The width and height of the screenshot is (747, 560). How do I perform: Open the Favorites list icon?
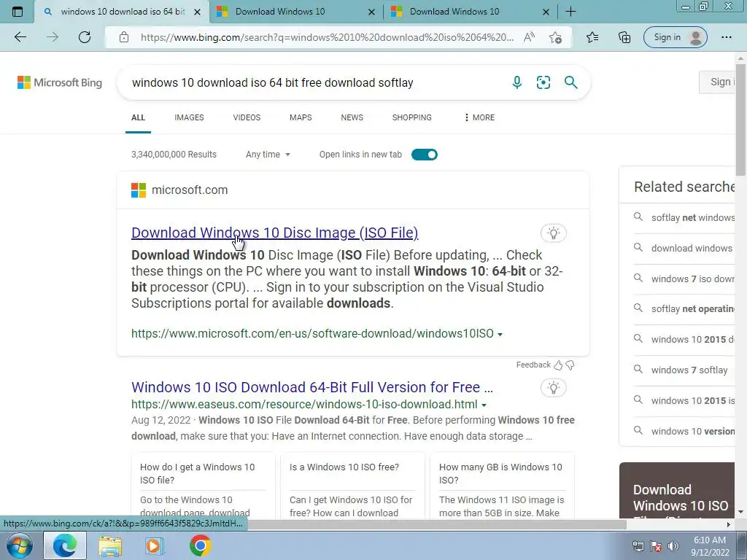(x=592, y=37)
